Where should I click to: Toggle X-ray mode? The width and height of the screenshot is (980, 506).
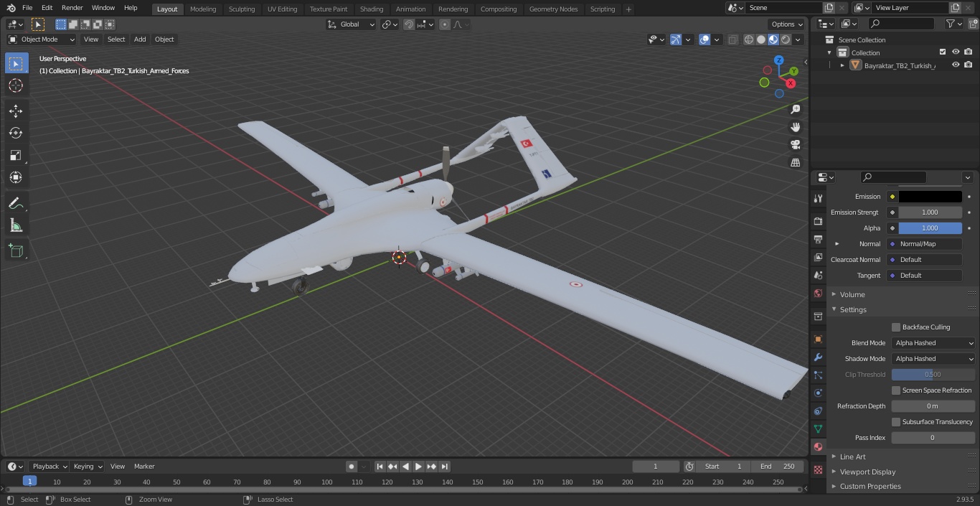click(732, 39)
